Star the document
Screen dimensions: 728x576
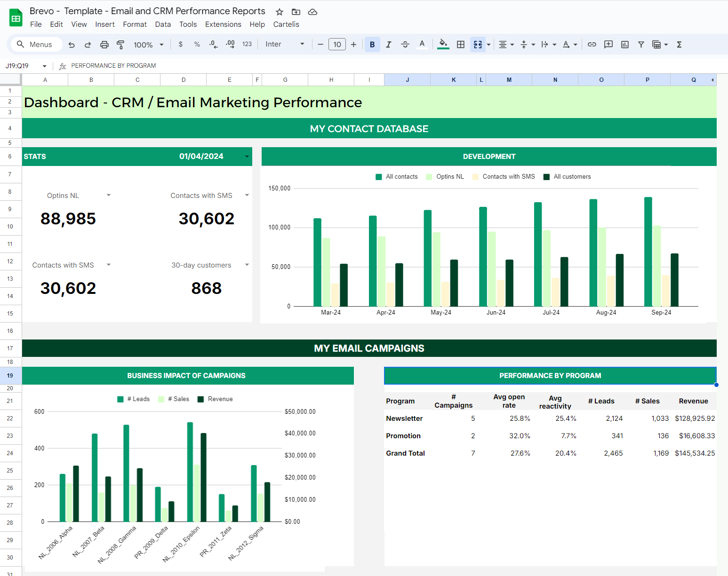(x=280, y=12)
